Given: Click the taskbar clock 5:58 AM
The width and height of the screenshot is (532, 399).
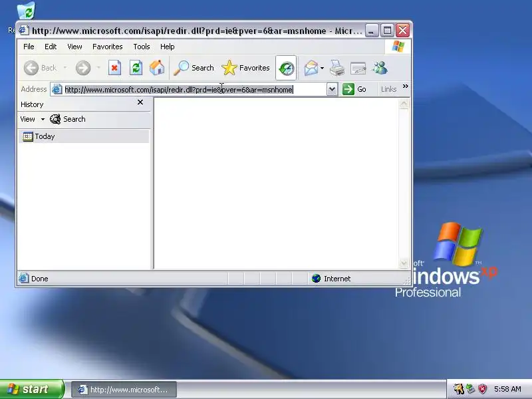Looking at the screenshot, I should click(x=507, y=389).
